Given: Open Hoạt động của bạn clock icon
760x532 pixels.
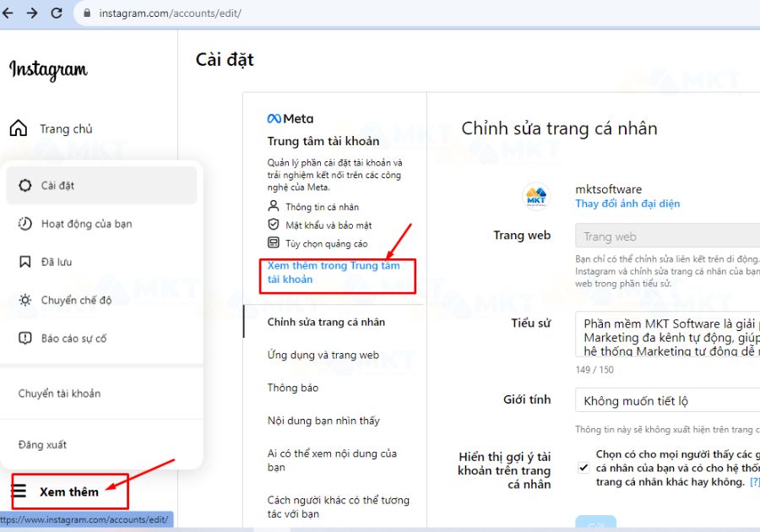Looking at the screenshot, I should (25, 223).
